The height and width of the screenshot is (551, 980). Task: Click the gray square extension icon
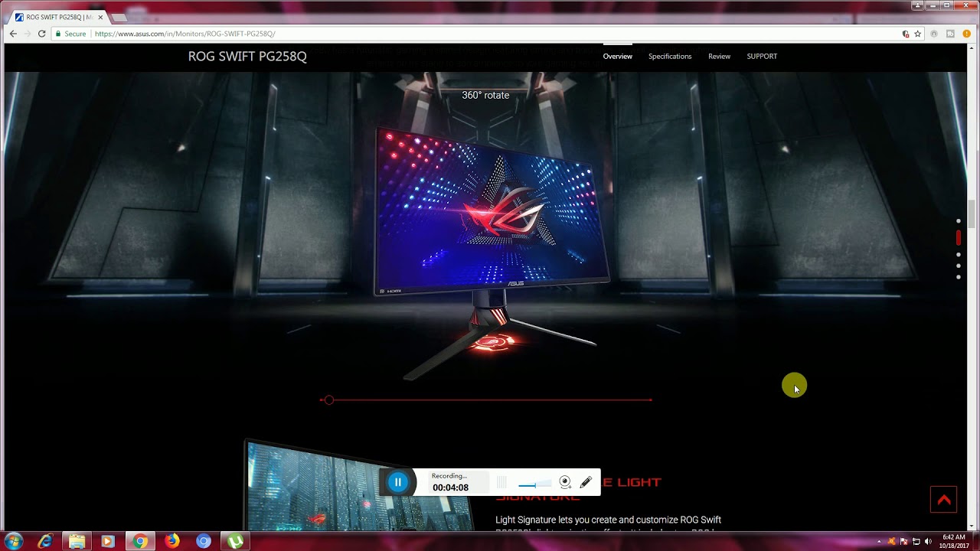coord(950,34)
